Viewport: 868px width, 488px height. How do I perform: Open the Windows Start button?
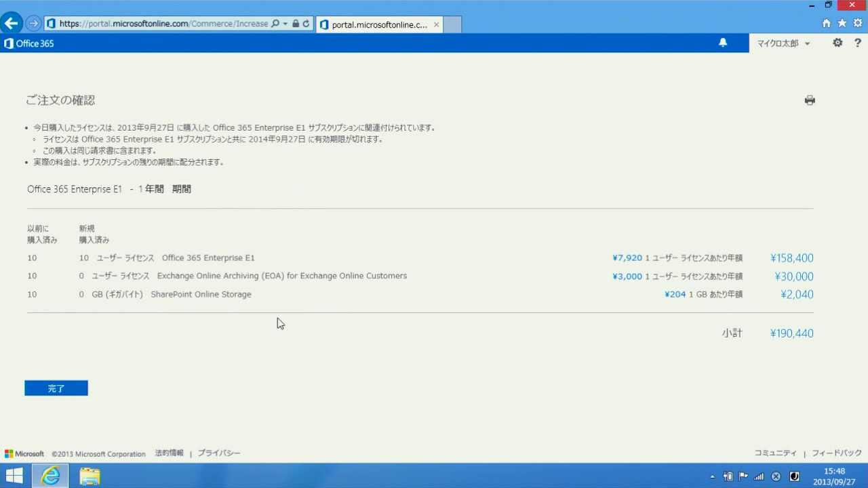(x=14, y=476)
